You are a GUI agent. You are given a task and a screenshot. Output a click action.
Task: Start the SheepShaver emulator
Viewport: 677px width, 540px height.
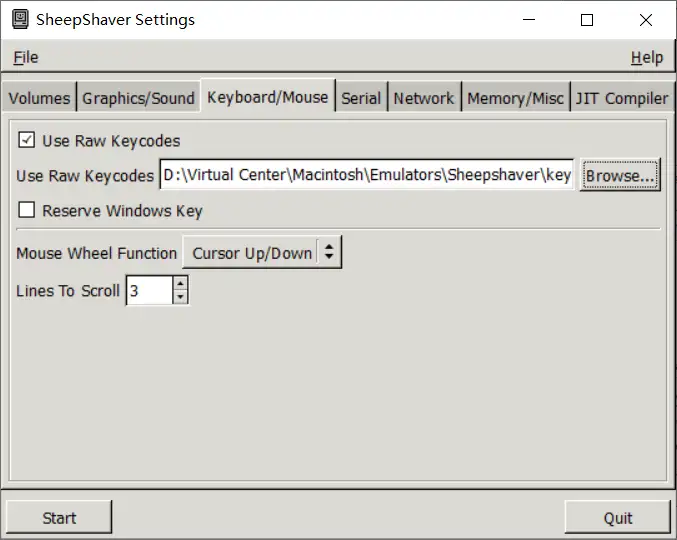[59, 517]
